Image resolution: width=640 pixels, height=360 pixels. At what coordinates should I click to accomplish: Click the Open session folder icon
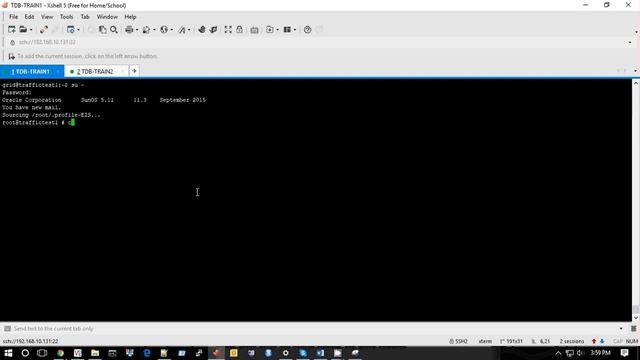[x=23, y=29]
